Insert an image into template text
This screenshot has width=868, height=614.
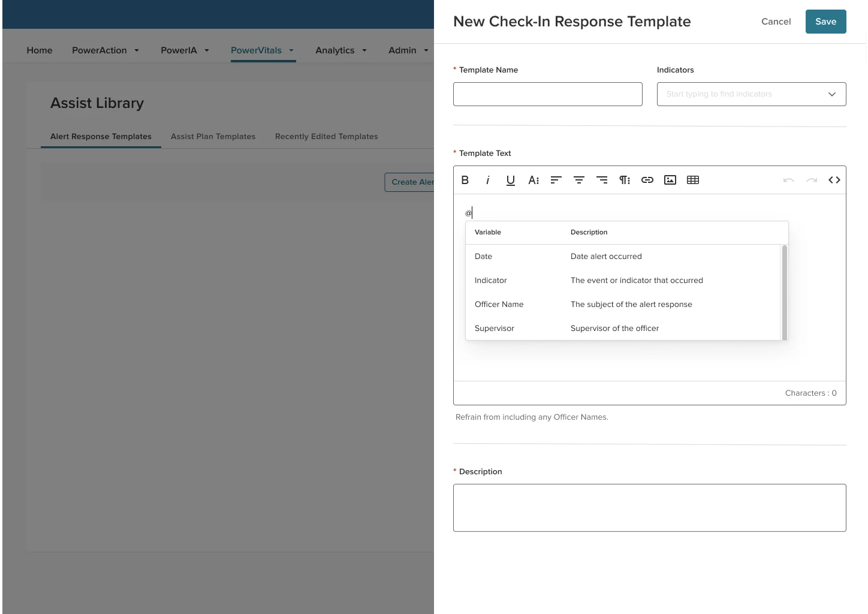point(670,180)
